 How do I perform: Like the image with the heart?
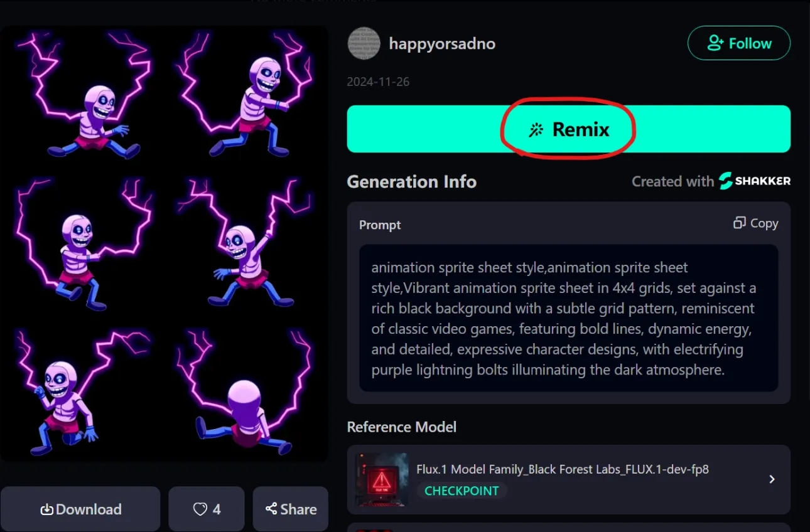pos(200,509)
